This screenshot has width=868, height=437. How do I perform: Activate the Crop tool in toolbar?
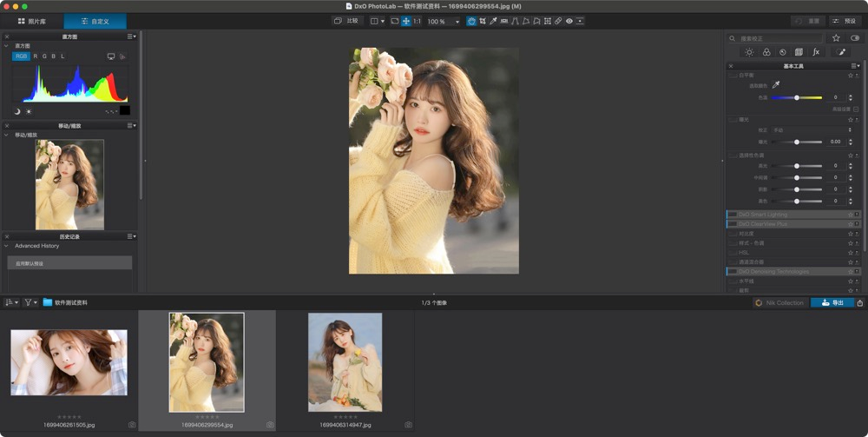[x=482, y=21]
